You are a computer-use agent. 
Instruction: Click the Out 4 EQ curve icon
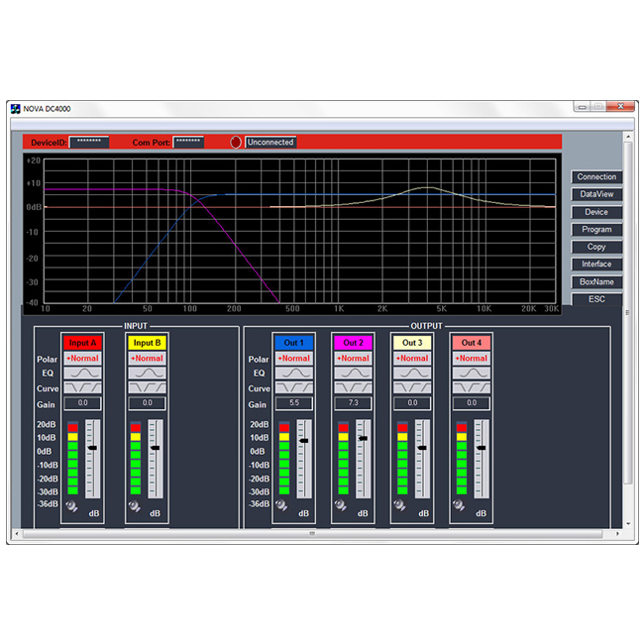tap(472, 374)
